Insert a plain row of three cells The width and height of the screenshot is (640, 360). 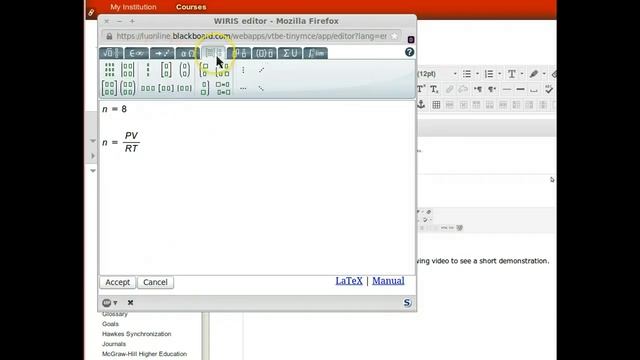coord(148,88)
